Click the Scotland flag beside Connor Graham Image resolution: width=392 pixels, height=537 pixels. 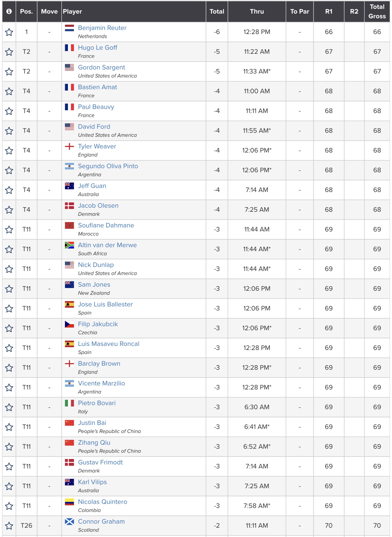[x=69, y=522]
